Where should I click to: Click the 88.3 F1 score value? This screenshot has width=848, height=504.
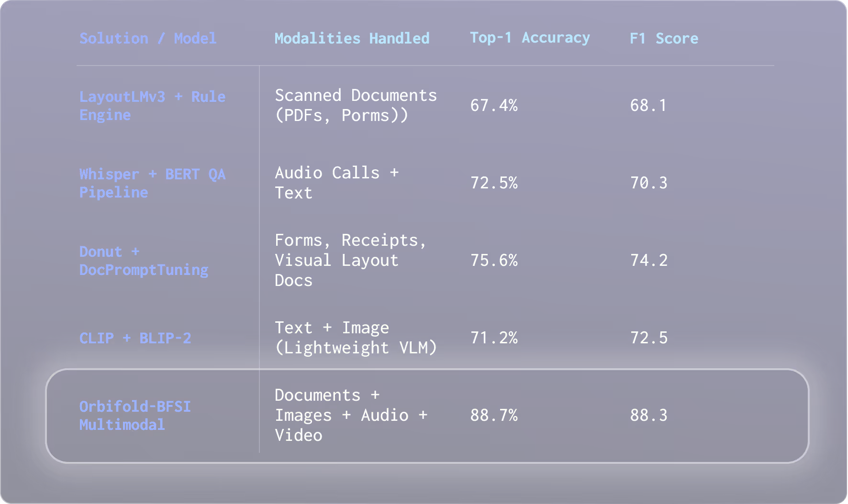coord(648,416)
